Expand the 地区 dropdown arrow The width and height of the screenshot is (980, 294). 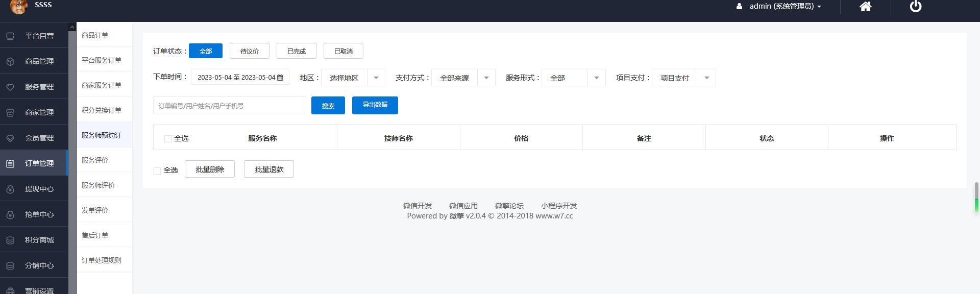click(x=376, y=78)
